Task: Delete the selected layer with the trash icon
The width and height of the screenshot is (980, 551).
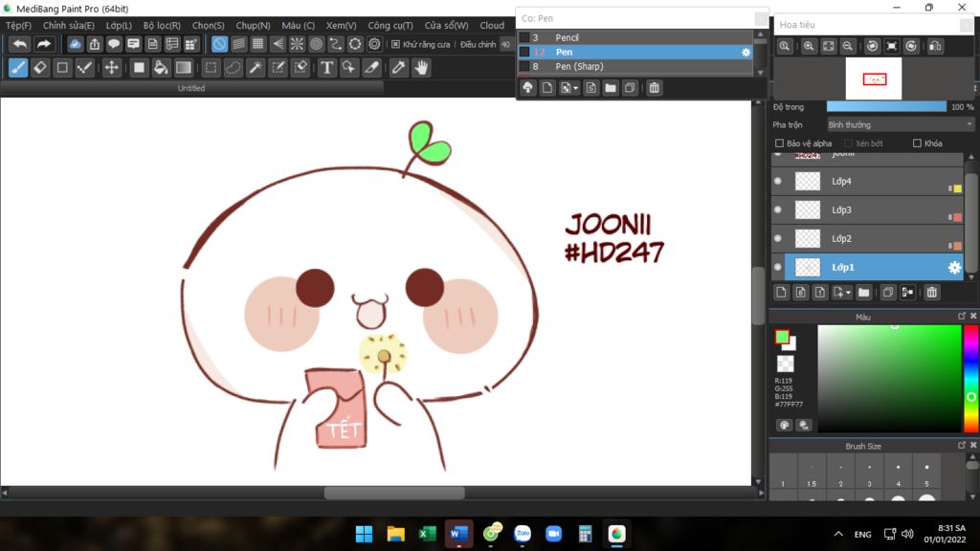Action: point(932,292)
